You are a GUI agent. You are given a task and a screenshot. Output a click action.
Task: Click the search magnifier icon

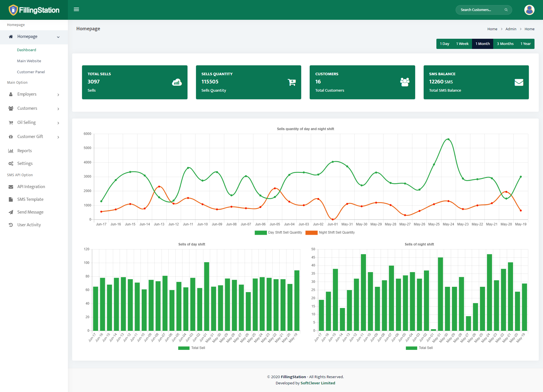click(506, 10)
